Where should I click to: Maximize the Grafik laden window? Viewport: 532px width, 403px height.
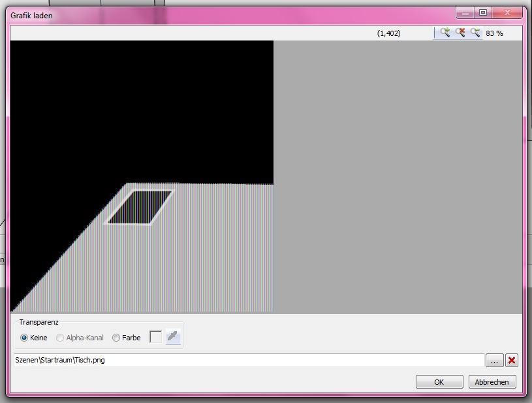pyautogui.click(x=483, y=13)
